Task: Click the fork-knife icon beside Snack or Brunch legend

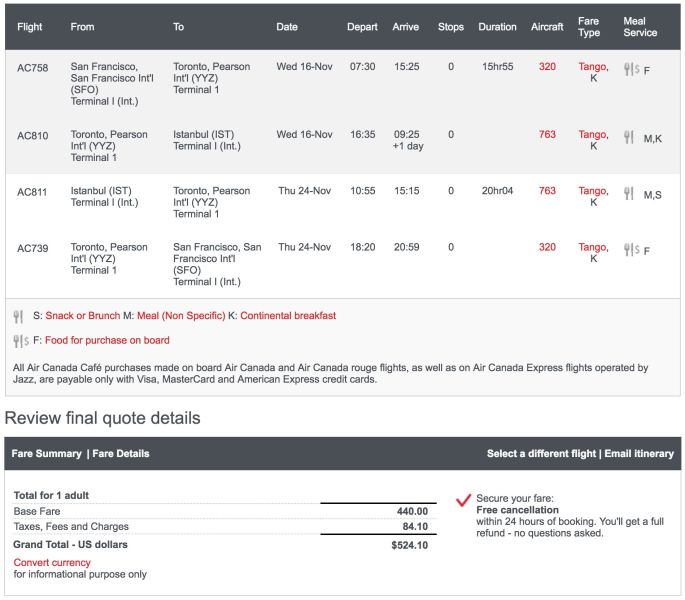Action: pos(18,316)
